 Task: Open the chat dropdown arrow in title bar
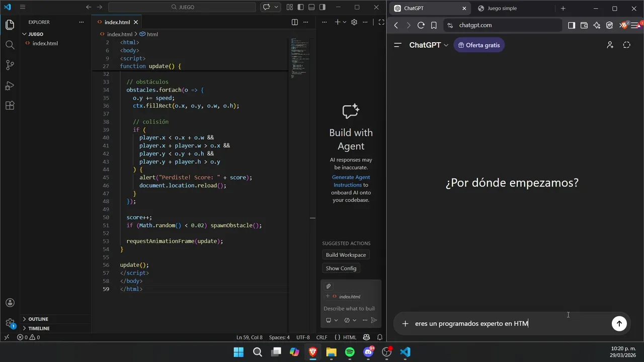(x=277, y=7)
